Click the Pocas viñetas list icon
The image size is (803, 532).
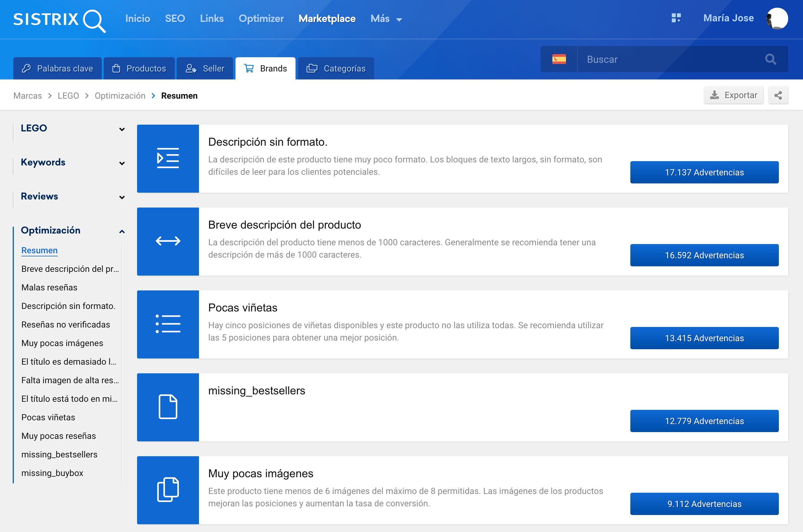coord(168,324)
